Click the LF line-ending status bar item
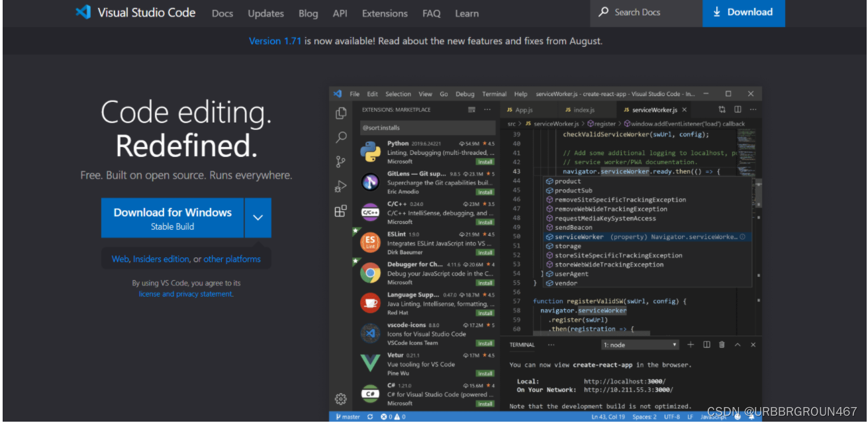 point(690,416)
